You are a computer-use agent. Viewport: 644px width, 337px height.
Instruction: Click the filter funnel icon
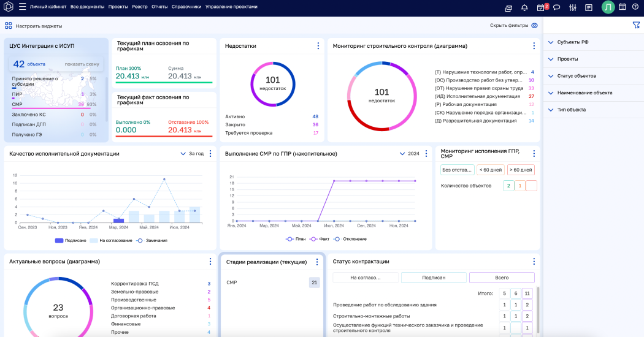(636, 26)
